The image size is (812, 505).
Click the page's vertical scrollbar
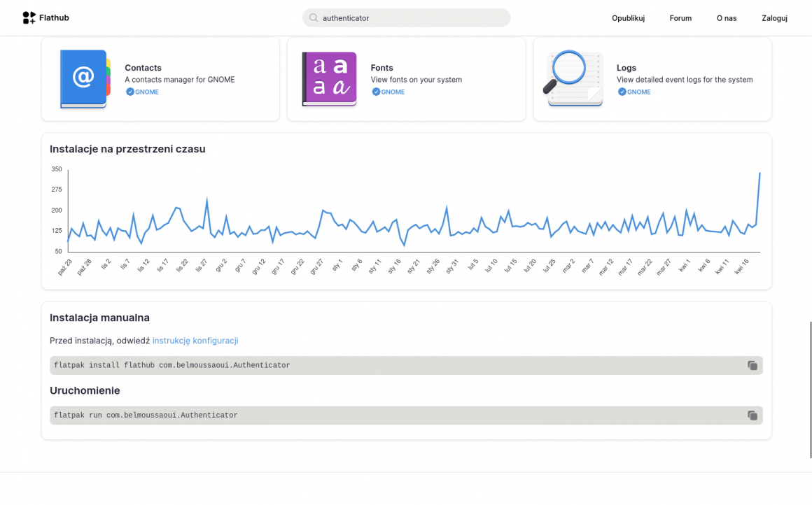(x=809, y=389)
